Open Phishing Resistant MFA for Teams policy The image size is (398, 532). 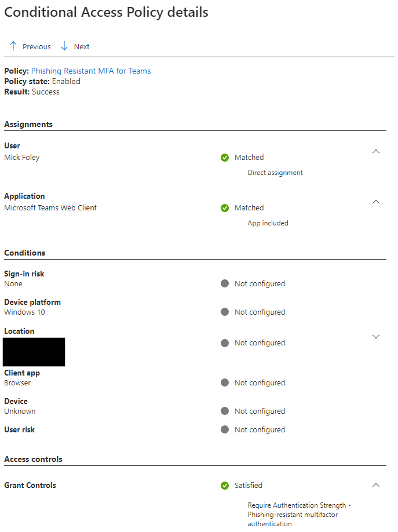point(91,71)
